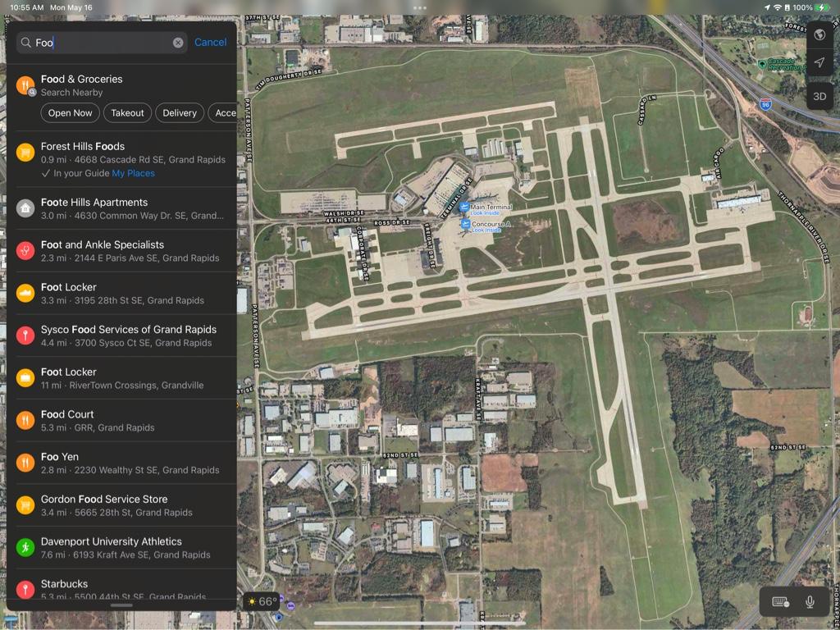Select Food & Groceries search nearby

(x=122, y=85)
